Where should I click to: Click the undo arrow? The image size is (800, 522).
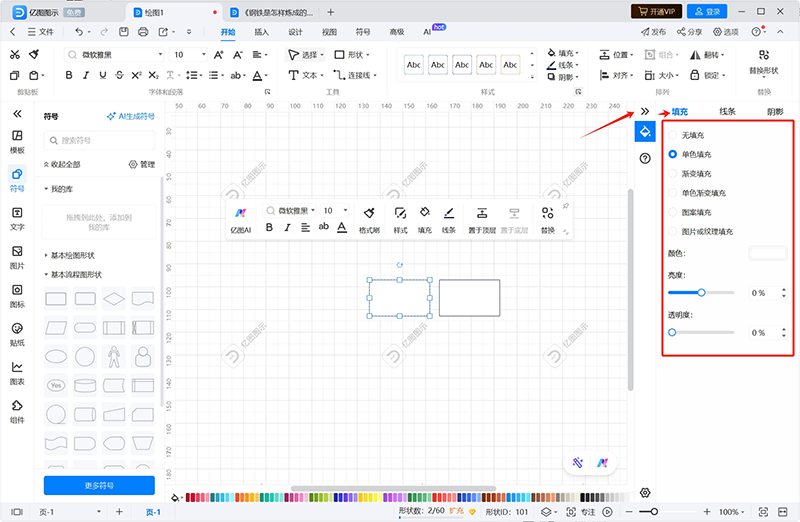[x=79, y=32]
